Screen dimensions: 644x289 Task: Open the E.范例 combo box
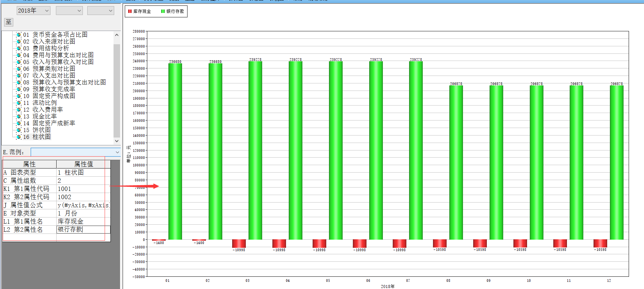click(75, 152)
